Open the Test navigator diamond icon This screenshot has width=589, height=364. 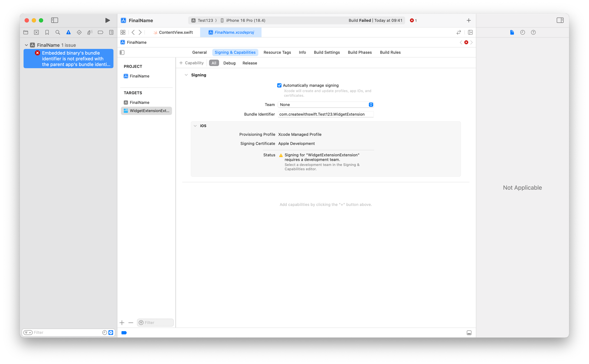(79, 32)
